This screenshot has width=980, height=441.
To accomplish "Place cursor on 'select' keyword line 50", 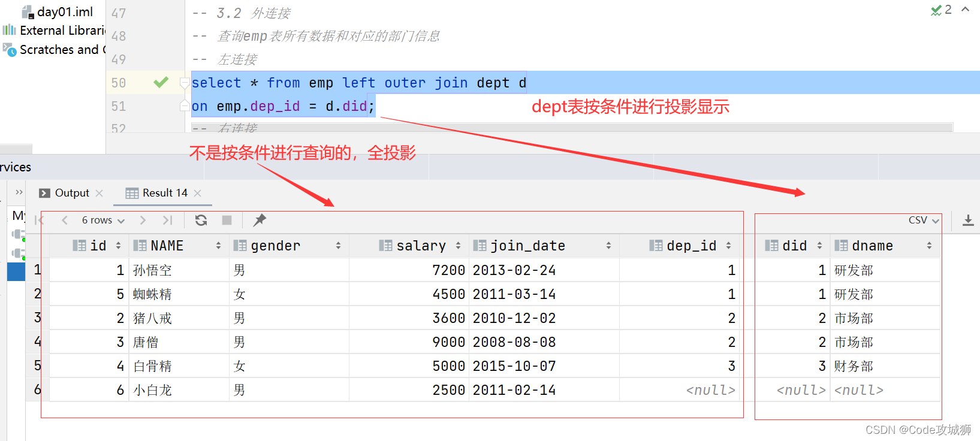I will pos(216,83).
